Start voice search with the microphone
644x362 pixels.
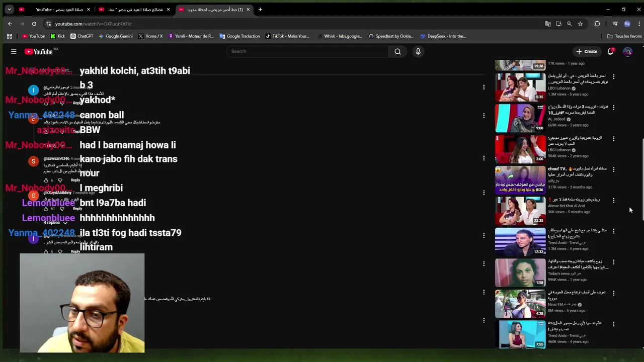[418, 51]
